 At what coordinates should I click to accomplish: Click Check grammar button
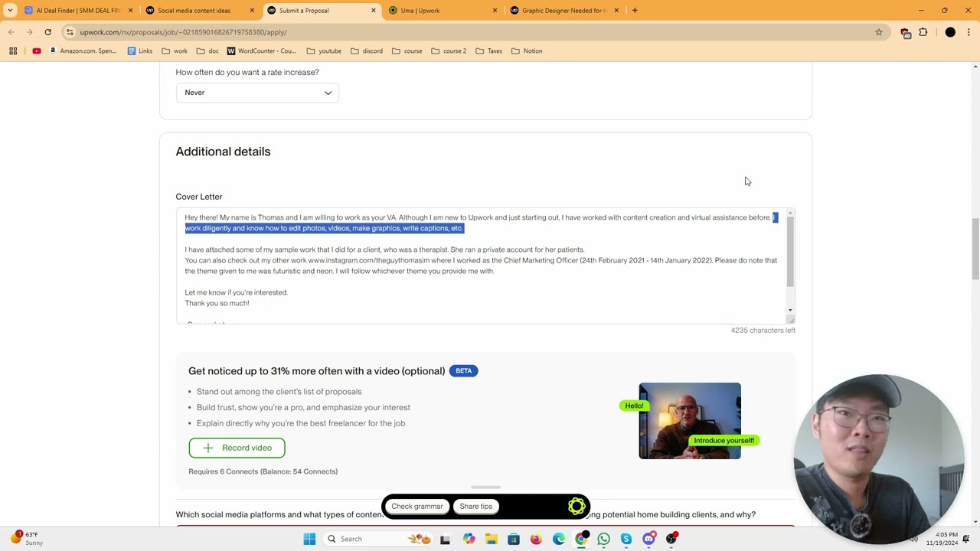click(x=417, y=506)
